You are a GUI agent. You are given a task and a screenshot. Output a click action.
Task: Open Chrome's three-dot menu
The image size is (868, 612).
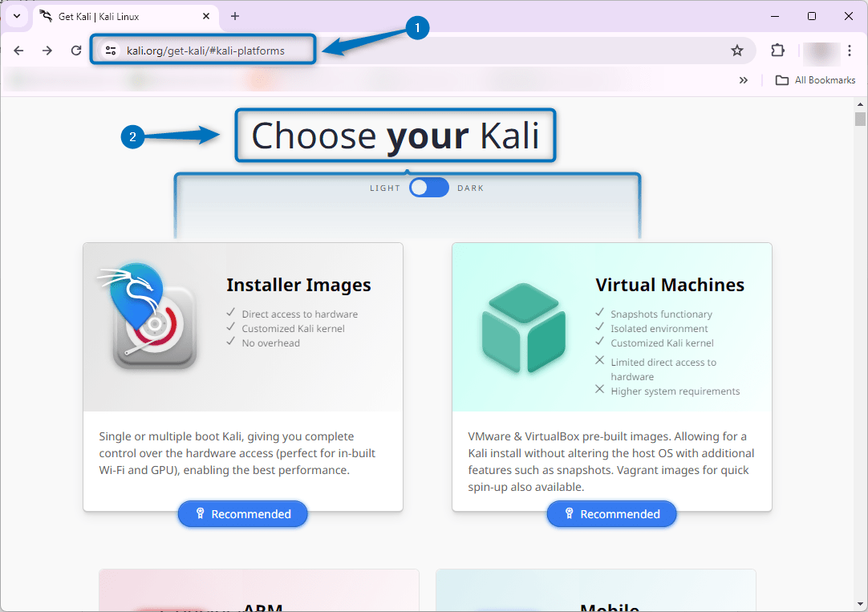[850, 50]
